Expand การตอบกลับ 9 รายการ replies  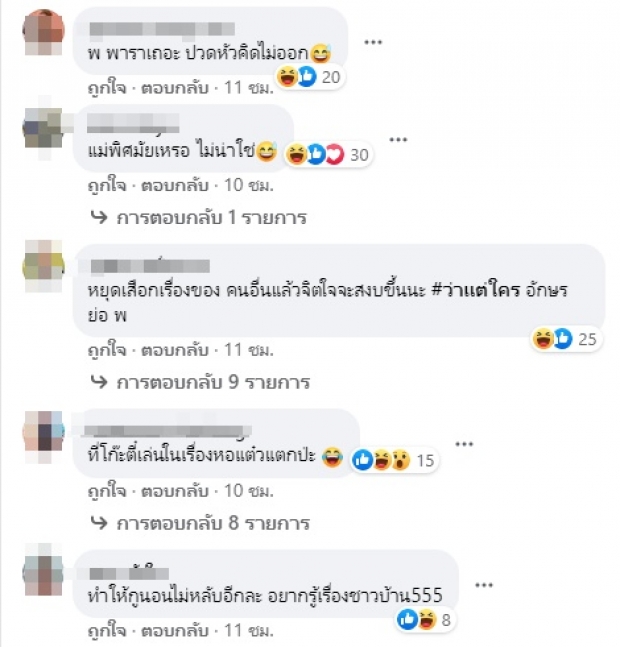[200, 382]
